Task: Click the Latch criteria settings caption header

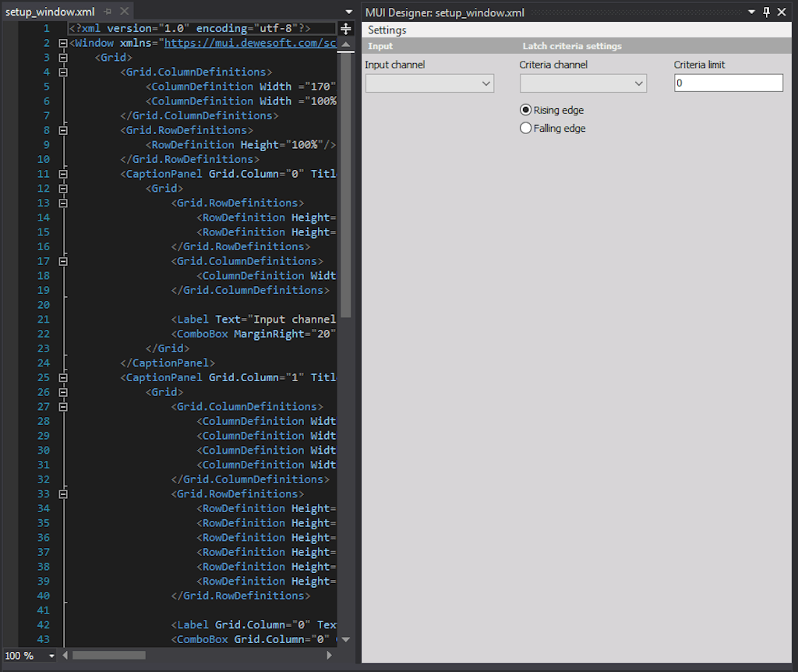Action: tap(572, 46)
